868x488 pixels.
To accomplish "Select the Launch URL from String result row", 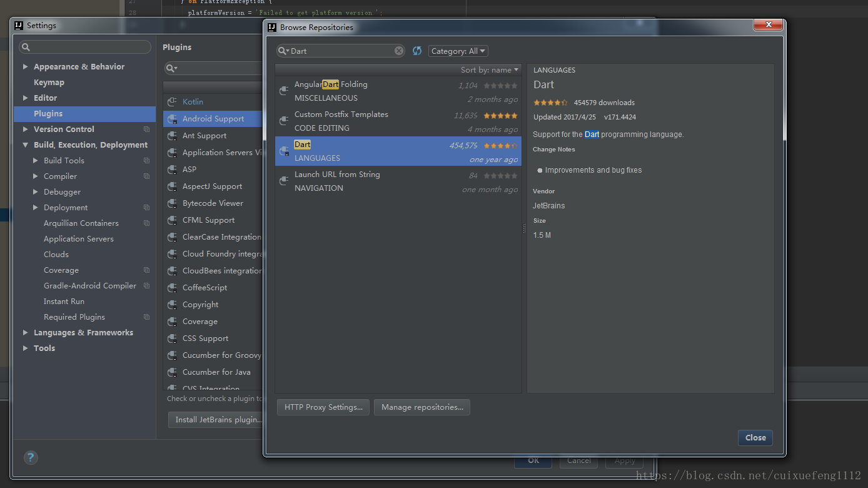I will click(x=398, y=181).
